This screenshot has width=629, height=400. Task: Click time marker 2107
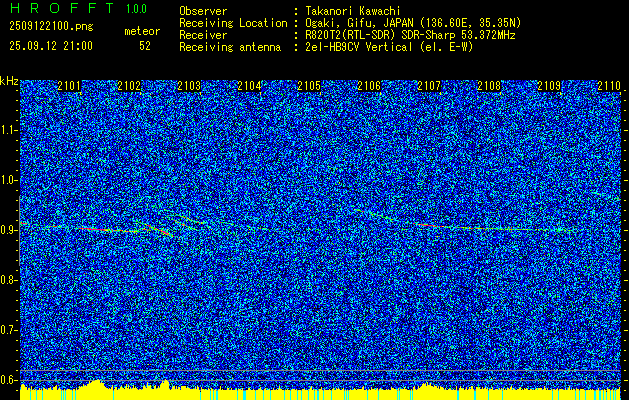click(x=429, y=86)
